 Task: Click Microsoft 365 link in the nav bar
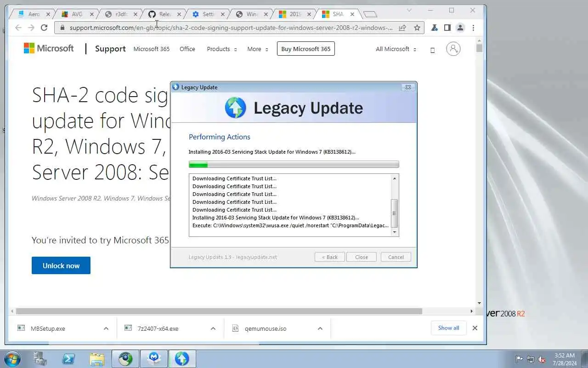(x=152, y=49)
